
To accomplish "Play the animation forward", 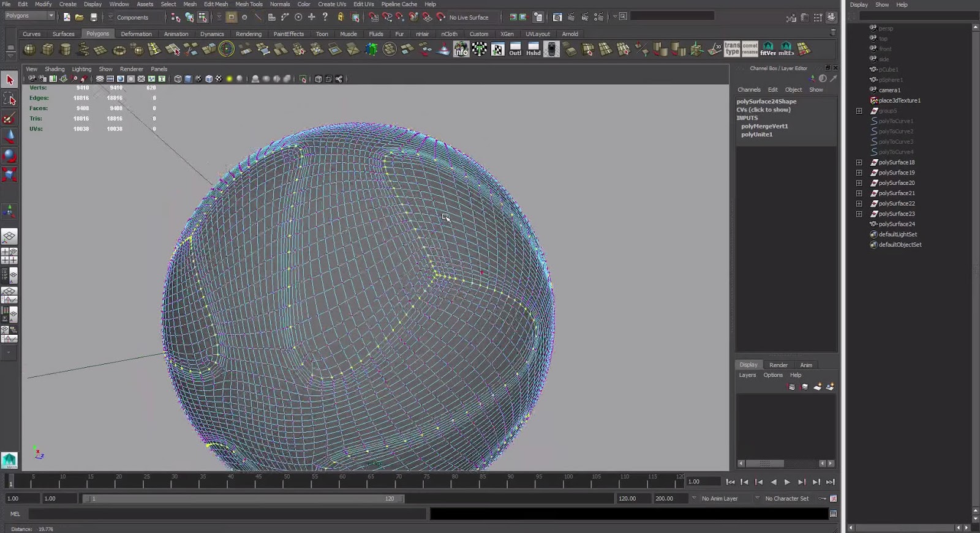I will [787, 482].
